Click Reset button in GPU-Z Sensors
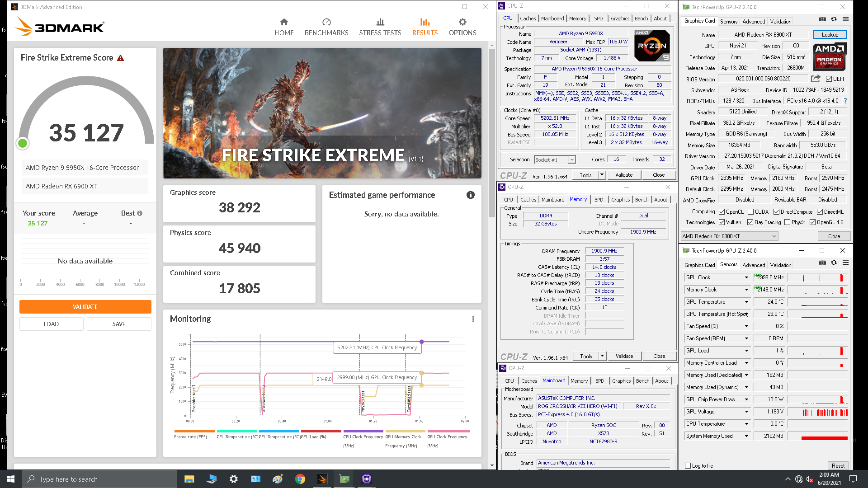 838,466
